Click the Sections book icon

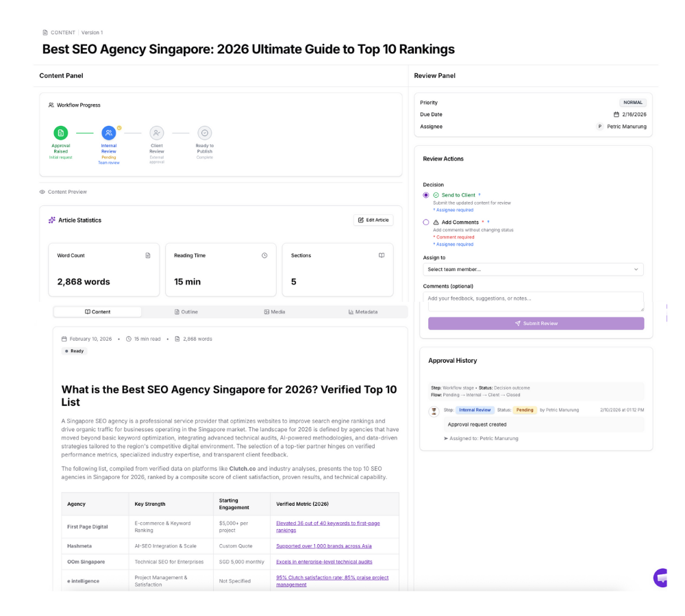pyautogui.click(x=382, y=255)
